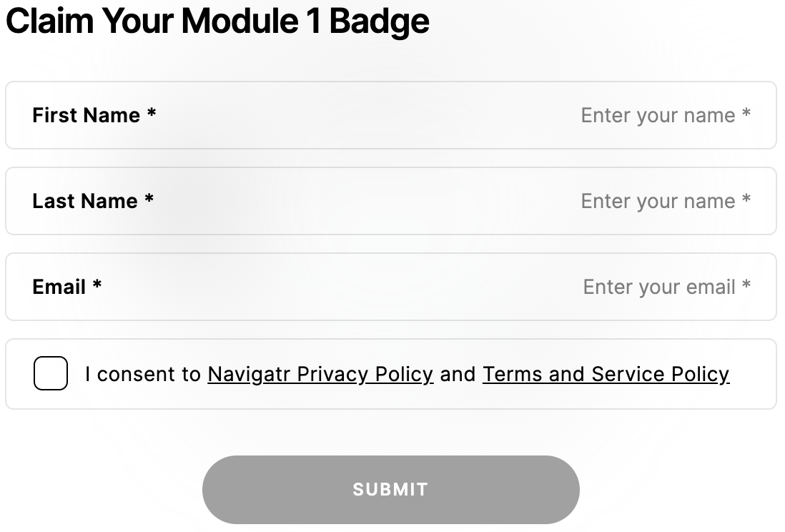The width and height of the screenshot is (785, 532).
Task: Click the "Enter your email" placeholder text
Action: click(659, 287)
